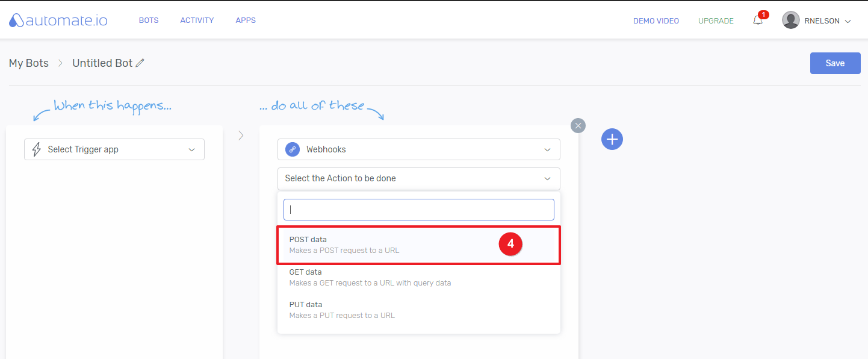The height and width of the screenshot is (359, 868).
Task: Click the Webhooks app icon
Action: 293,149
